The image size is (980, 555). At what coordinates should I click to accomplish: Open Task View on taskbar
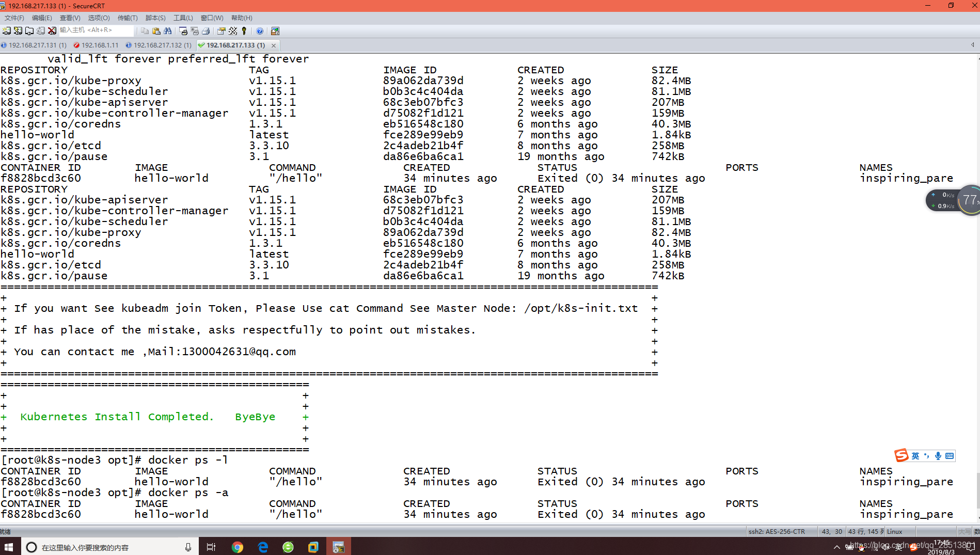pos(211,547)
